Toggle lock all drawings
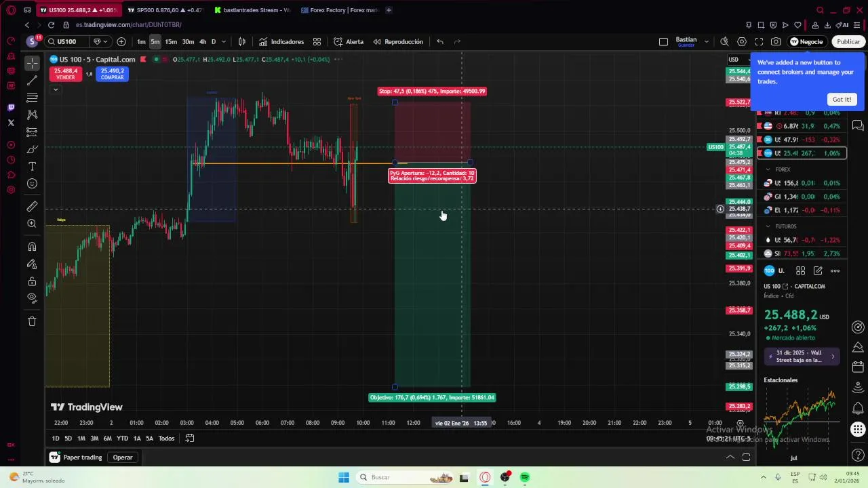The width and height of the screenshot is (868, 488). (x=32, y=281)
